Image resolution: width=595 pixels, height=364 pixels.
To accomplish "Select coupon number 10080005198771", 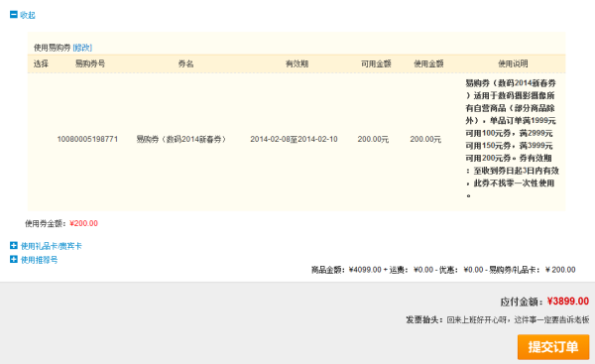I will point(87,139).
